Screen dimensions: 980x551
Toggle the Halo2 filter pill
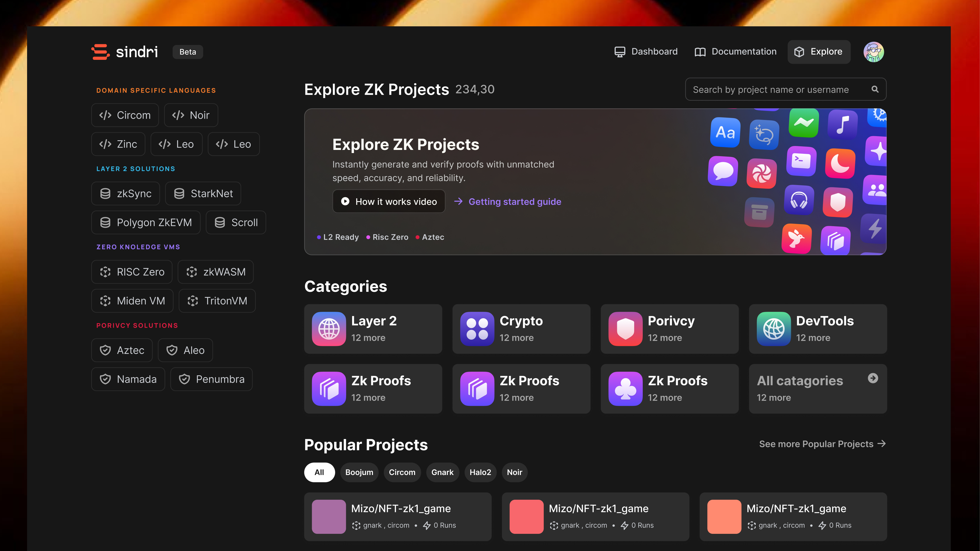(x=480, y=472)
